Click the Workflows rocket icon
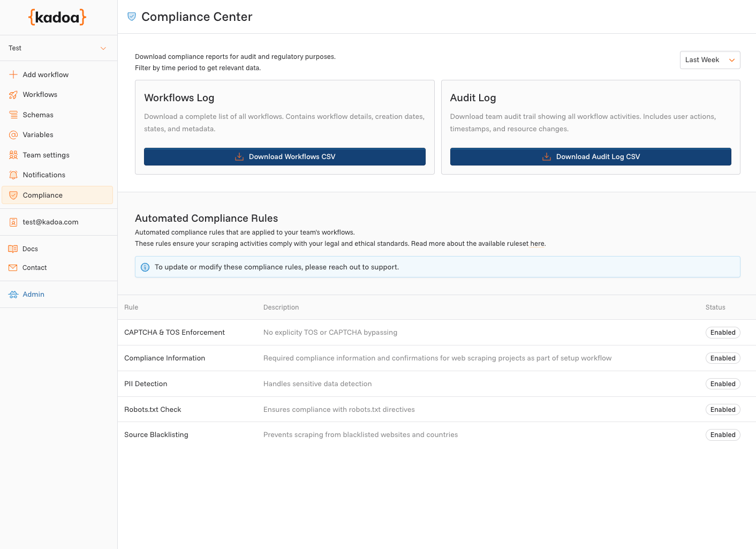Viewport: 756px width, 549px height. coord(13,95)
